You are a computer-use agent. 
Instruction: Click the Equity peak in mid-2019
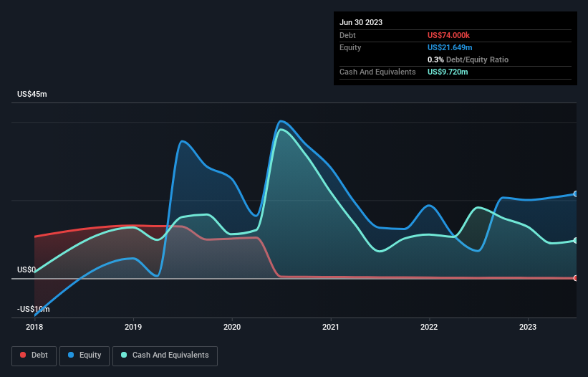(x=182, y=141)
